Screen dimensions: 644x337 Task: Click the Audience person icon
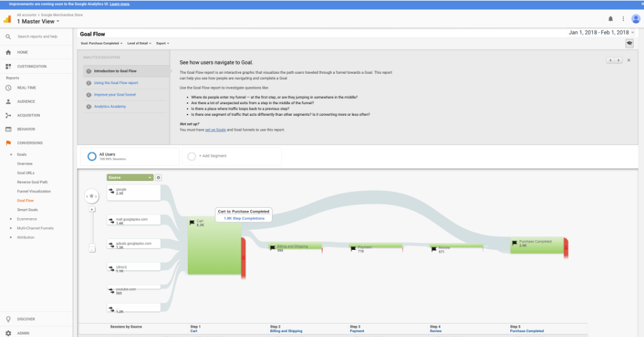coord(8,101)
